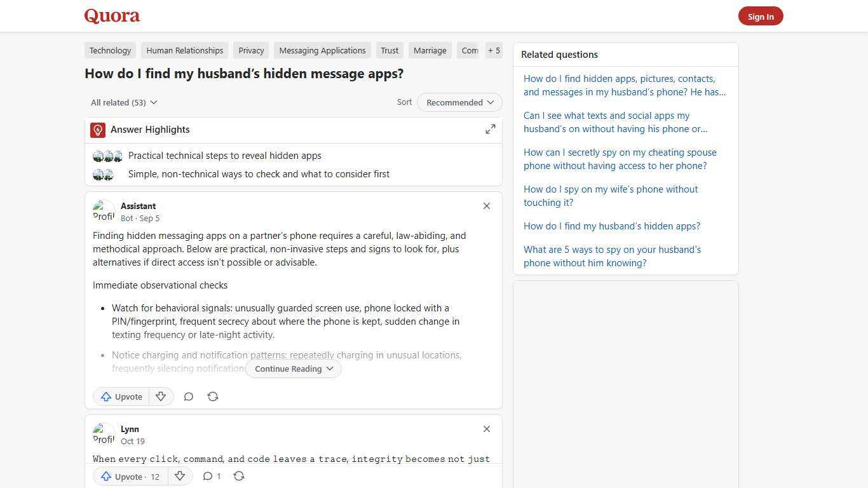Expand the All related questions dropdown
Image resolution: width=868 pixels, height=488 pixels.
[x=123, y=102]
